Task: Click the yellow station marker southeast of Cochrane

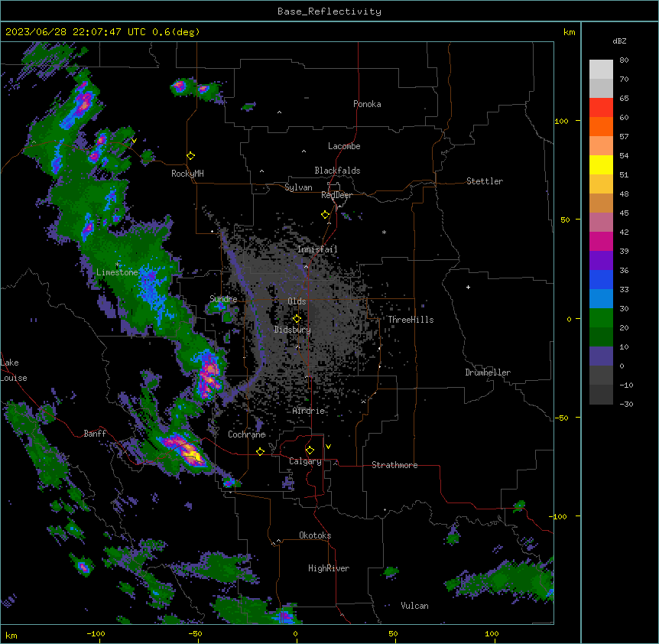Action: (260, 451)
